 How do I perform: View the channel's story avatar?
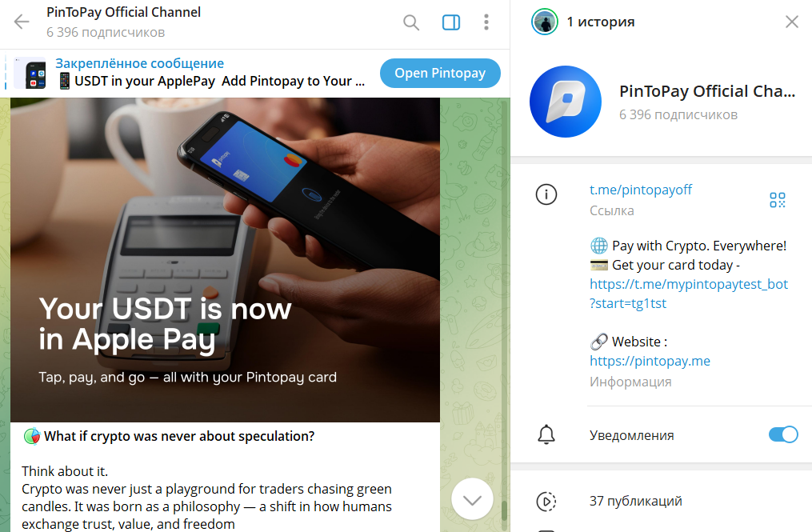point(544,22)
